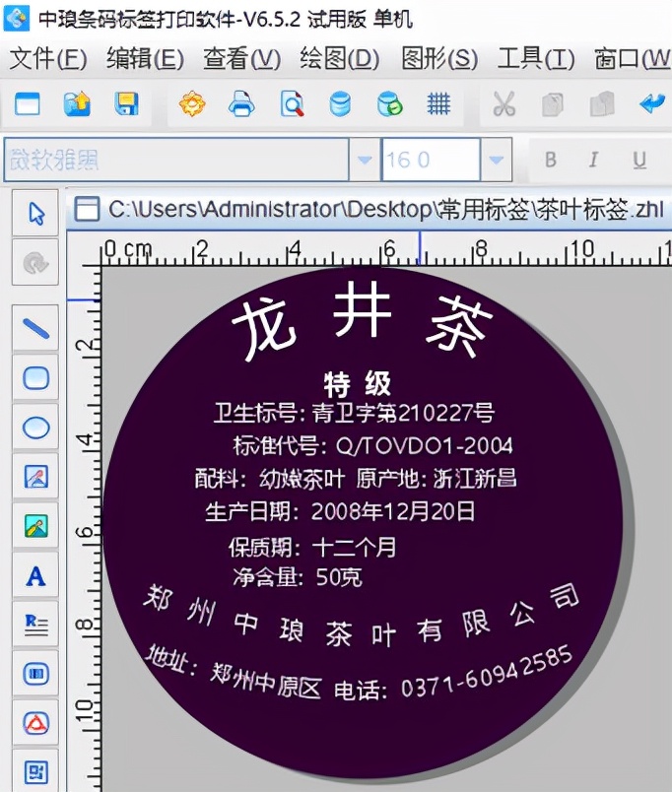Select the 标准代号: Q/TOVDO1-2004 line
Screen dimensions: 672x792
click(372, 445)
